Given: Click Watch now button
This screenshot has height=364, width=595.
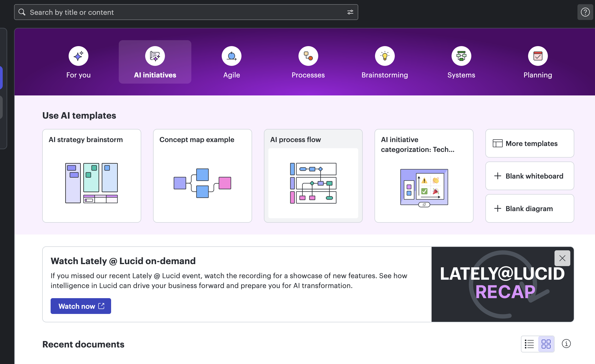Looking at the screenshot, I should [x=81, y=306].
